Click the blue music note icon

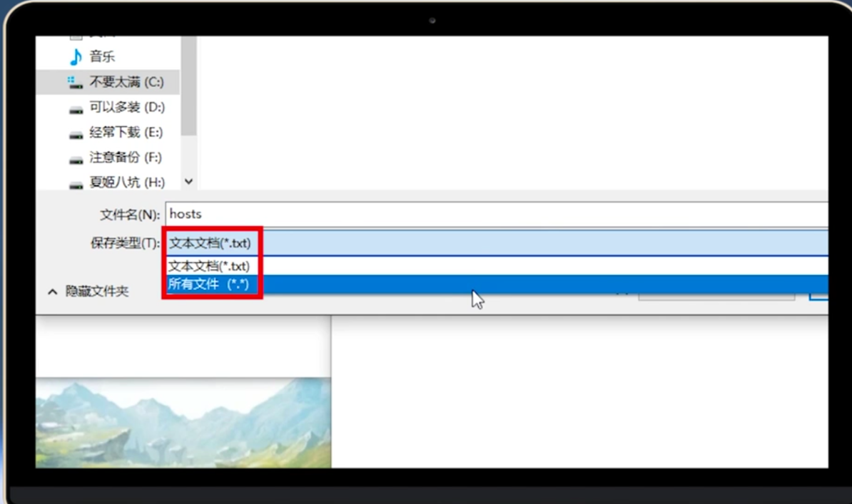click(76, 56)
